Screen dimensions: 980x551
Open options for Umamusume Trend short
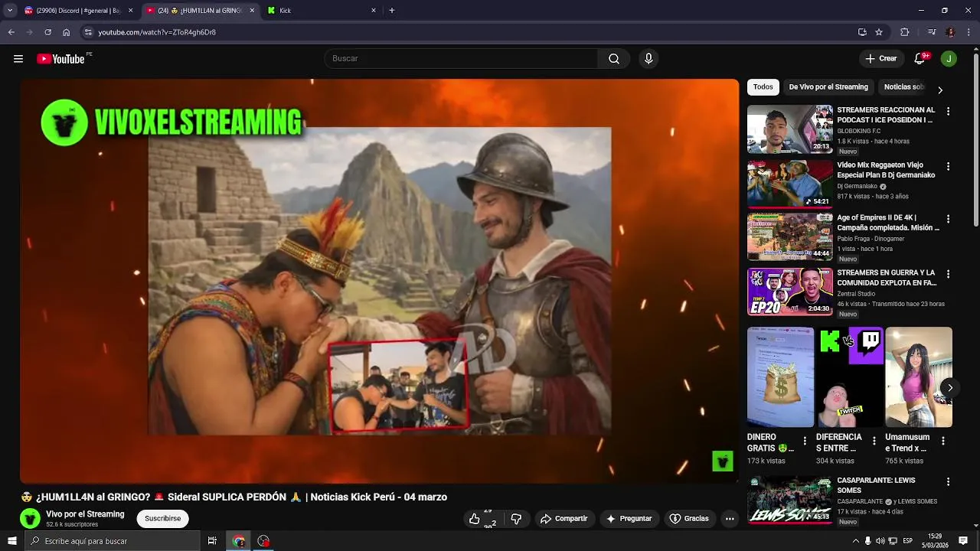(943, 442)
